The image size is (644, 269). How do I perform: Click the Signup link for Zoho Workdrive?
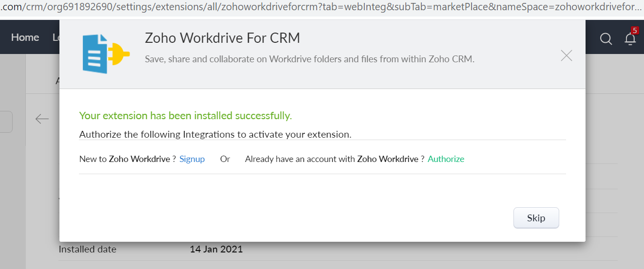tap(192, 159)
